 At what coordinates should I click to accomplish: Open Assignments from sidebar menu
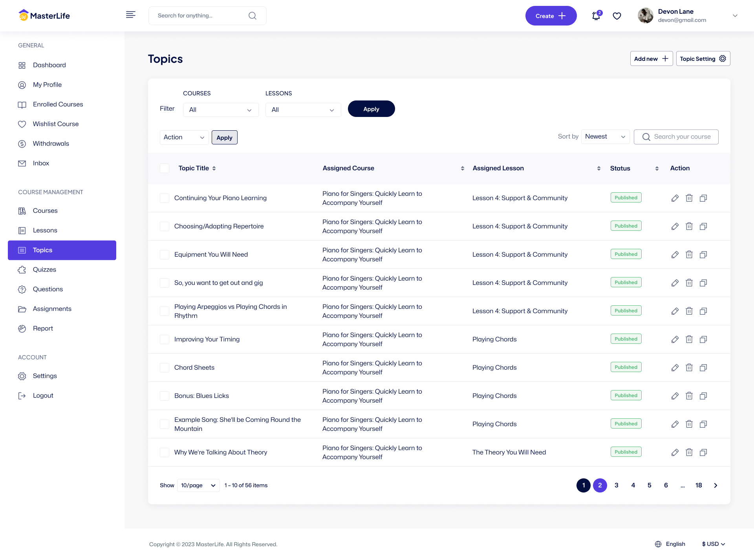click(52, 309)
